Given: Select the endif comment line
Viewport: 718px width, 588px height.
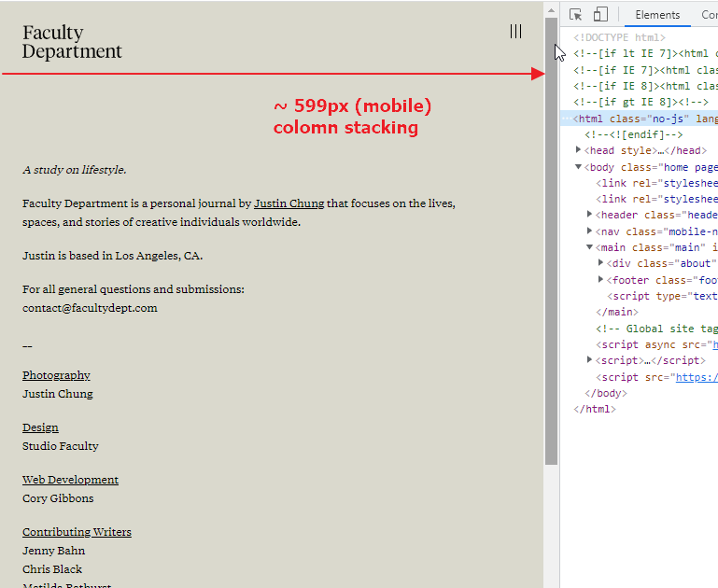Looking at the screenshot, I should click(634, 134).
